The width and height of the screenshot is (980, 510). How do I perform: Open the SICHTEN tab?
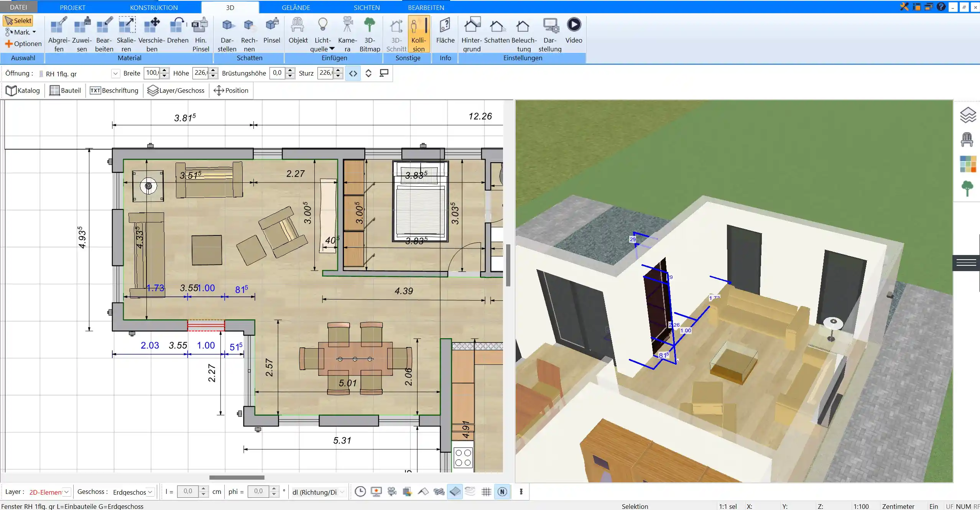click(x=367, y=7)
